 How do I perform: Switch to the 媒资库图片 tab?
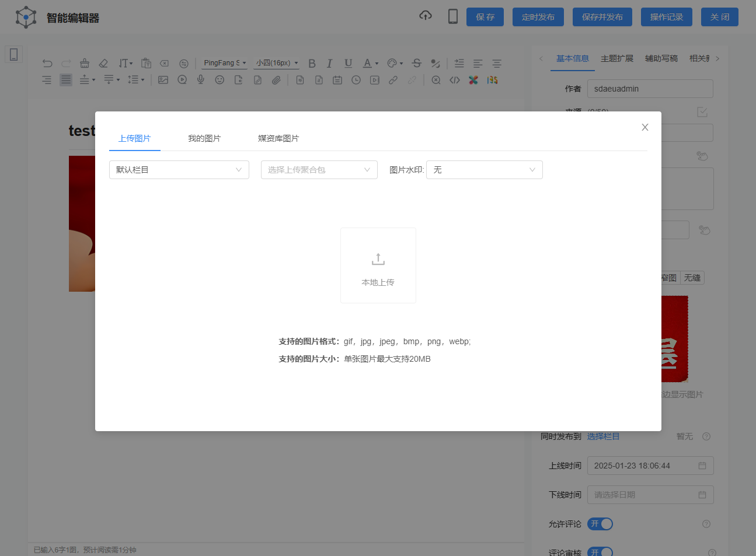[x=278, y=138]
